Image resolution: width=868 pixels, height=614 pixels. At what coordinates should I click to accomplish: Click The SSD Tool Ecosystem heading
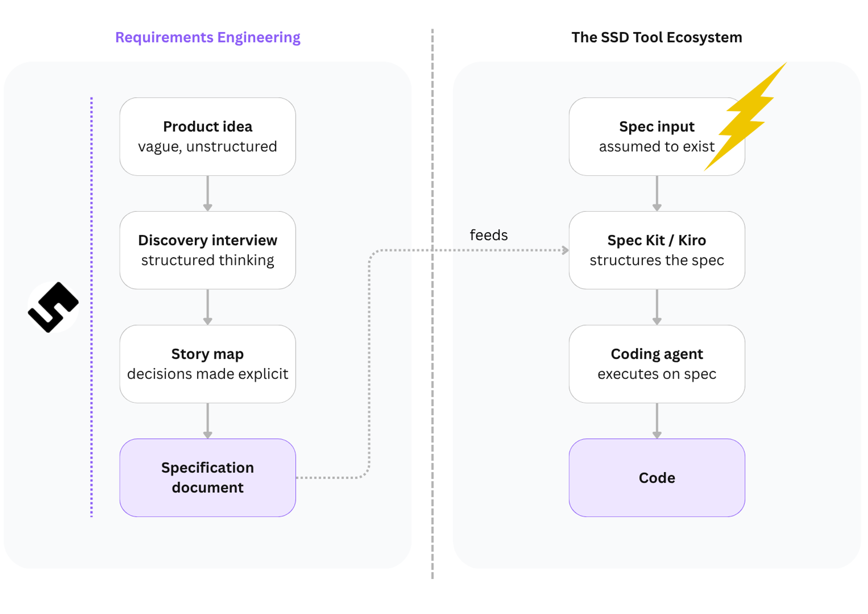pos(657,37)
